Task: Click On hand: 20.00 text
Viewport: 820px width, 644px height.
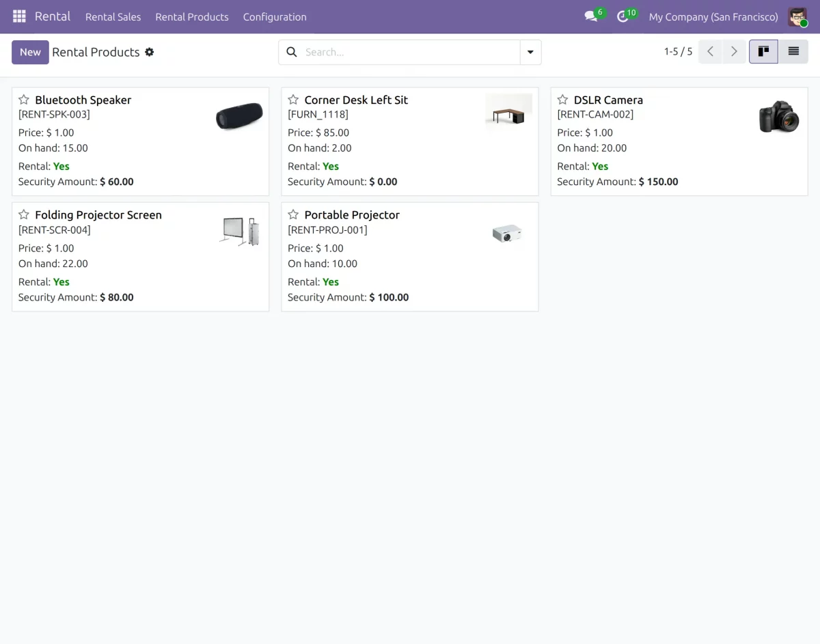Action: (592, 148)
